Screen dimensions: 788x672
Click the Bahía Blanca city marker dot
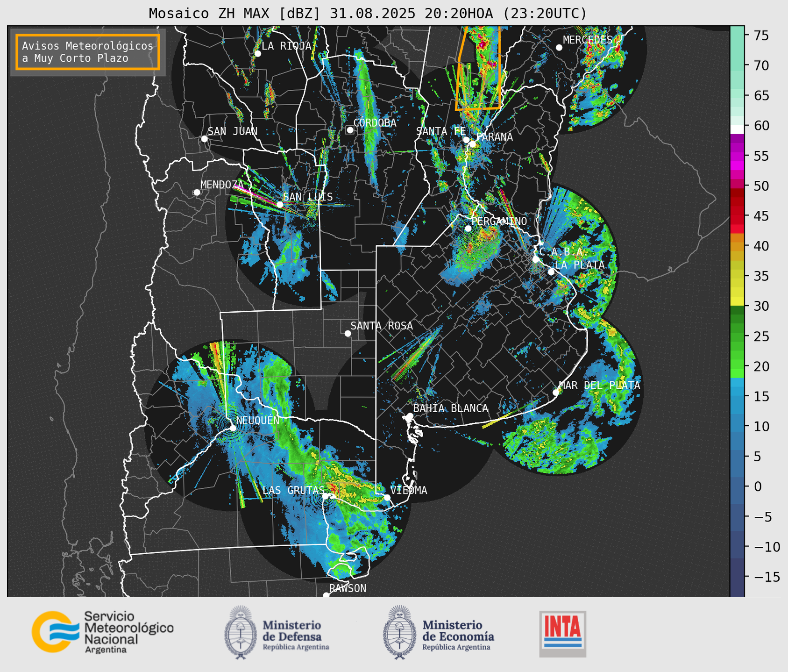point(410,416)
